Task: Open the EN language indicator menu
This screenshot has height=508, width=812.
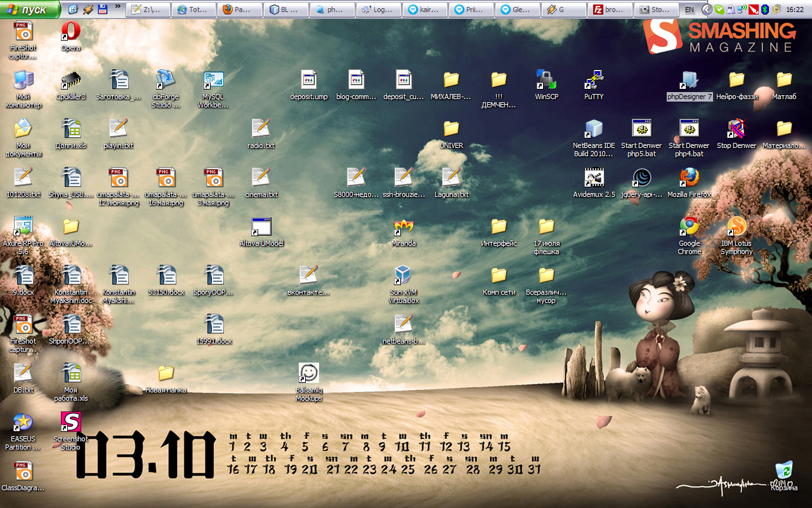Action: (690, 10)
